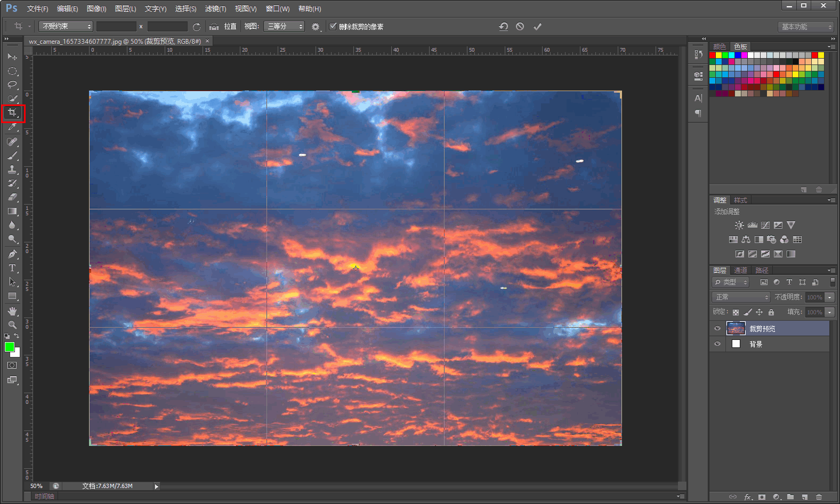Open the 滤镜 menu
840x504 pixels.
click(215, 9)
